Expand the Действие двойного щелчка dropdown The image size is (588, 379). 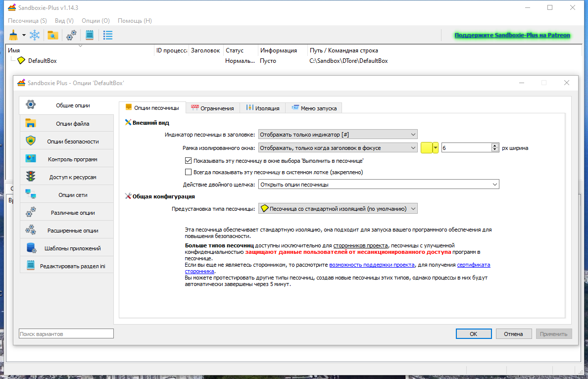[x=379, y=184]
